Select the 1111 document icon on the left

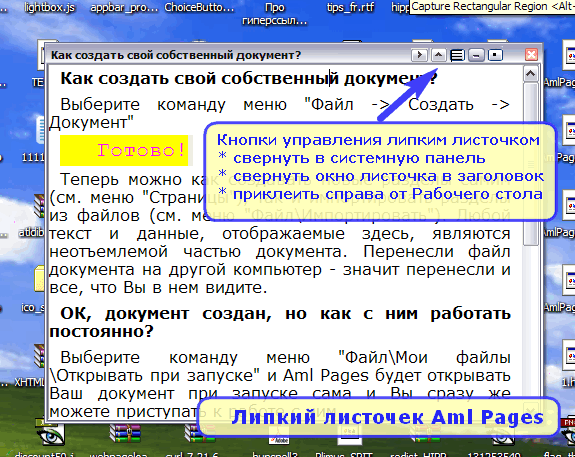[40, 130]
